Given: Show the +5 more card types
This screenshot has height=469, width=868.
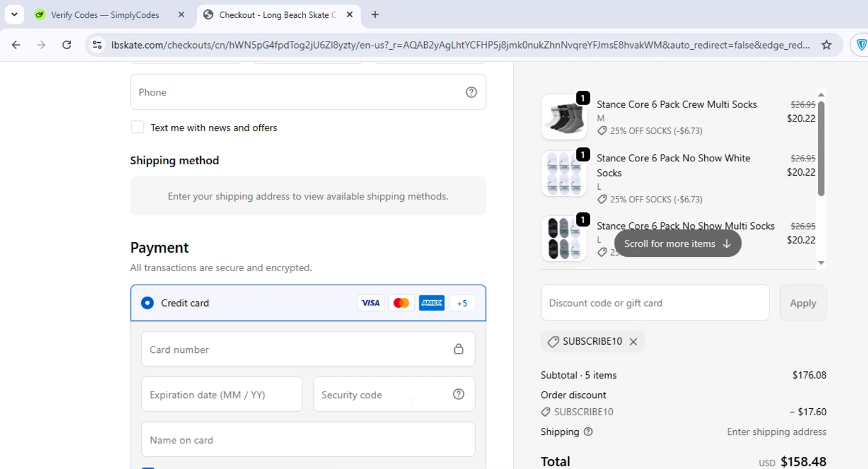Looking at the screenshot, I should tap(462, 303).
